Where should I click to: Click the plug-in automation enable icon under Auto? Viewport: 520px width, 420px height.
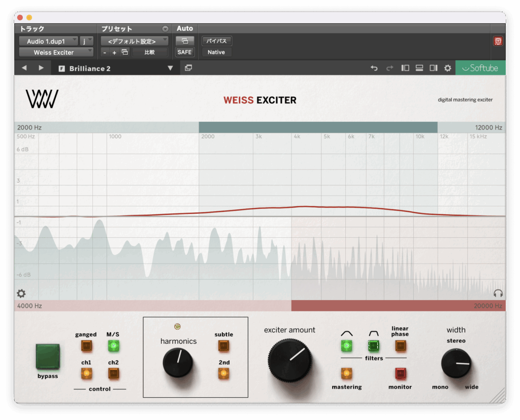185,41
